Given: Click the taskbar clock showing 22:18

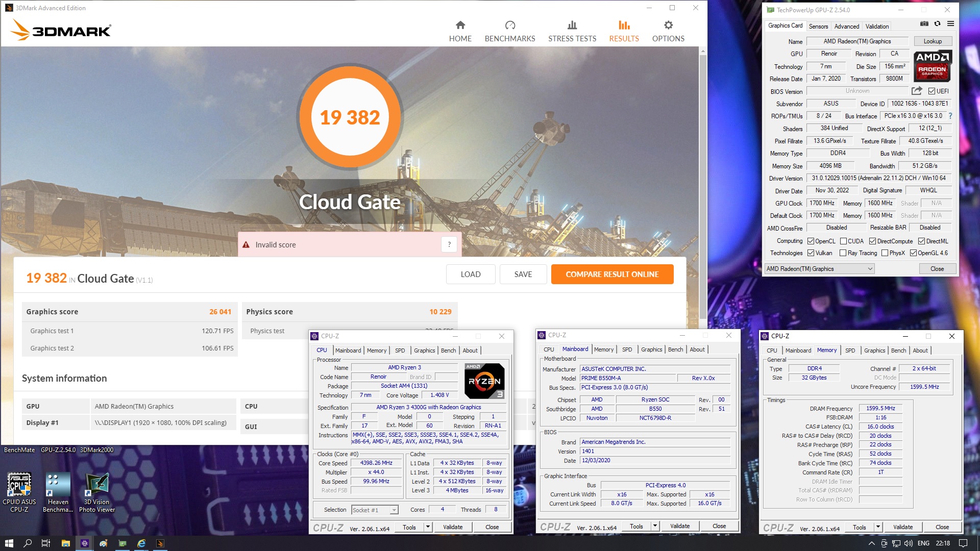Looking at the screenshot, I should (x=943, y=543).
